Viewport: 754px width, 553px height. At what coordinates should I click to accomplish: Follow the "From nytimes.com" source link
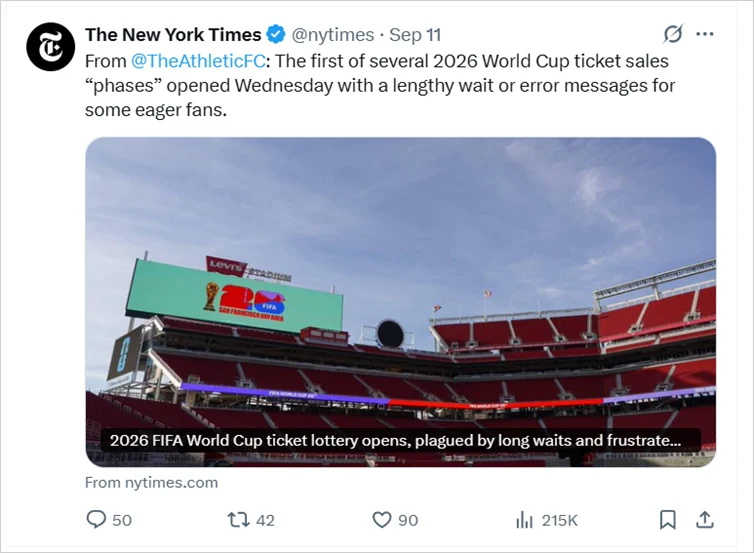151,482
